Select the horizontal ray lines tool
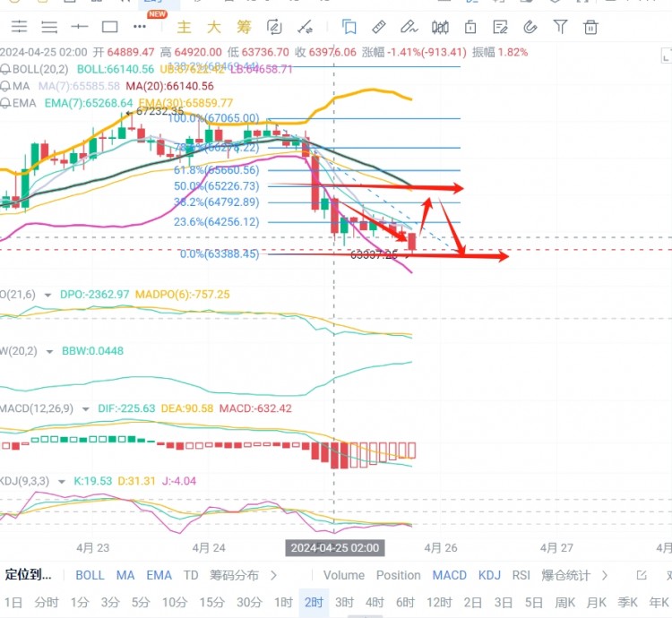Viewport: 672px width, 618px height. 49,27
